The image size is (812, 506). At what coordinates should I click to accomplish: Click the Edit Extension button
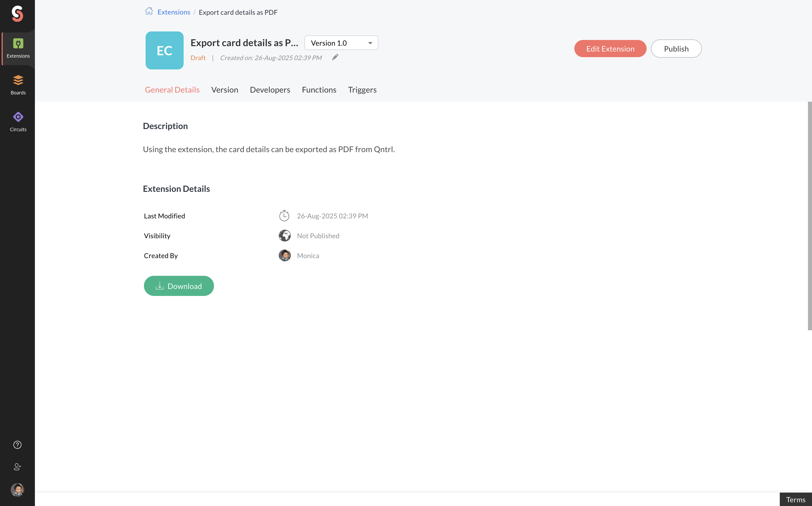(610, 49)
